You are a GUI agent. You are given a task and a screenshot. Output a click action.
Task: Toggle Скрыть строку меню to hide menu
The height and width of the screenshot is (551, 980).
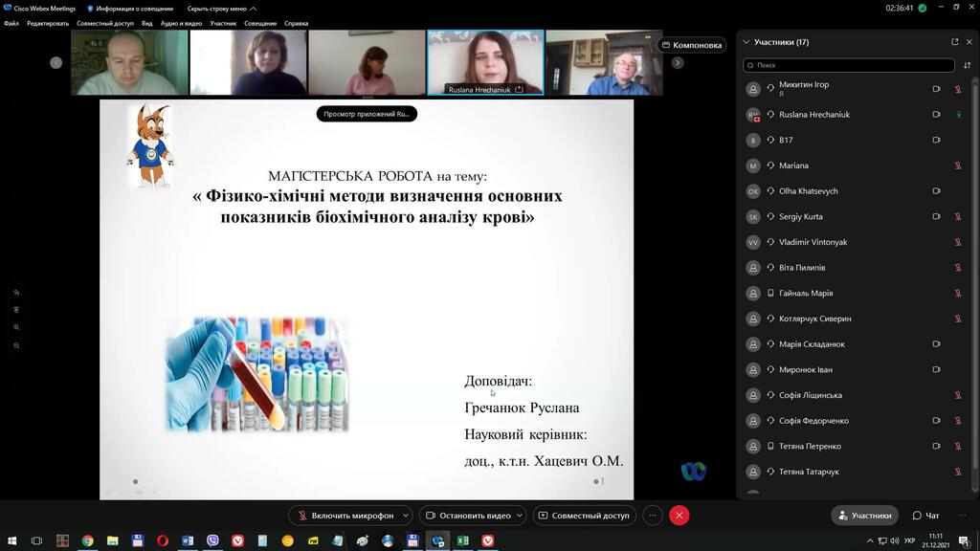[x=222, y=9]
